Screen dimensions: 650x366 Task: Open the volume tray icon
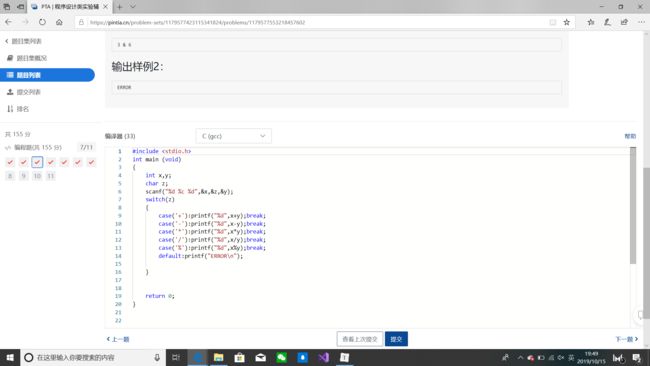pyautogui.click(x=561, y=357)
